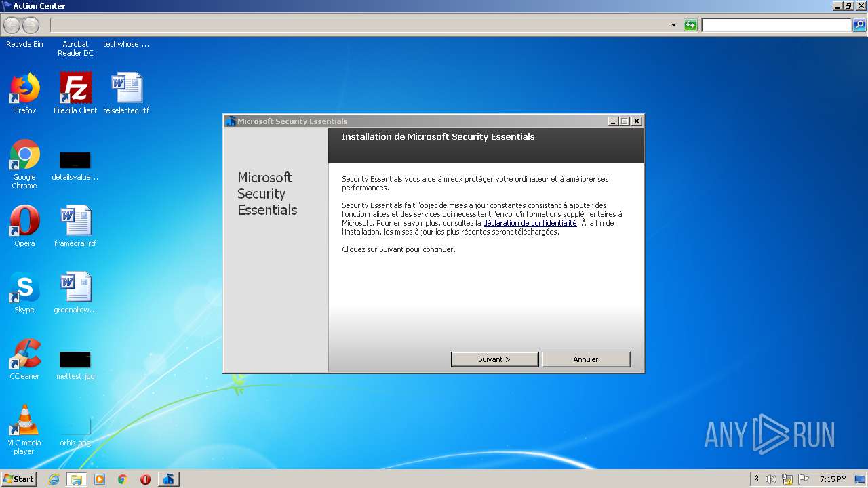Image resolution: width=868 pixels, height=488 pixels.
Task: Click the Forward navigation arrow in Action Center
Action: point(31,26)
